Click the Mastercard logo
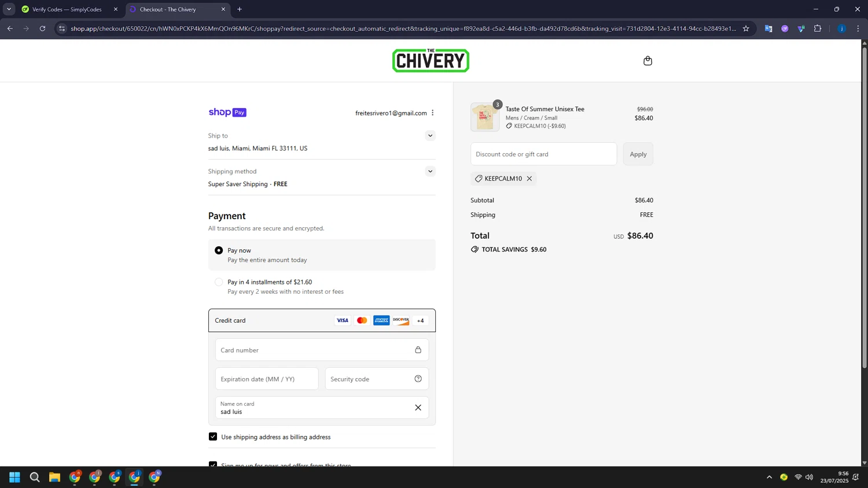This screenshot has width=868, height=488. (362, 320)
